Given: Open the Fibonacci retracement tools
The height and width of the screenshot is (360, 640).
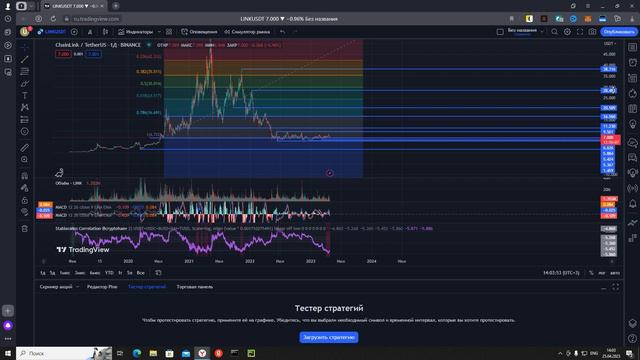Looking at the screenshot, I should (x=25, y=71).
